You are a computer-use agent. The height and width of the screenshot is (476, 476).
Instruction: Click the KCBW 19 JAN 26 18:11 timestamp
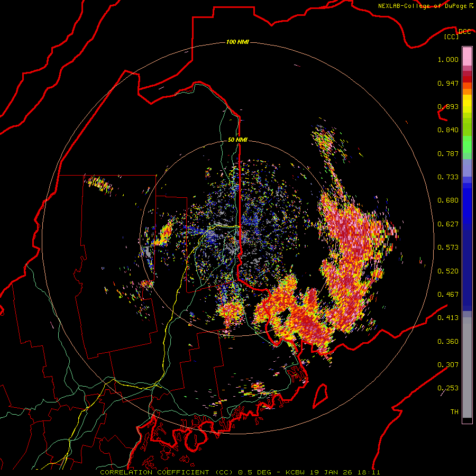[x=333, y=472]
